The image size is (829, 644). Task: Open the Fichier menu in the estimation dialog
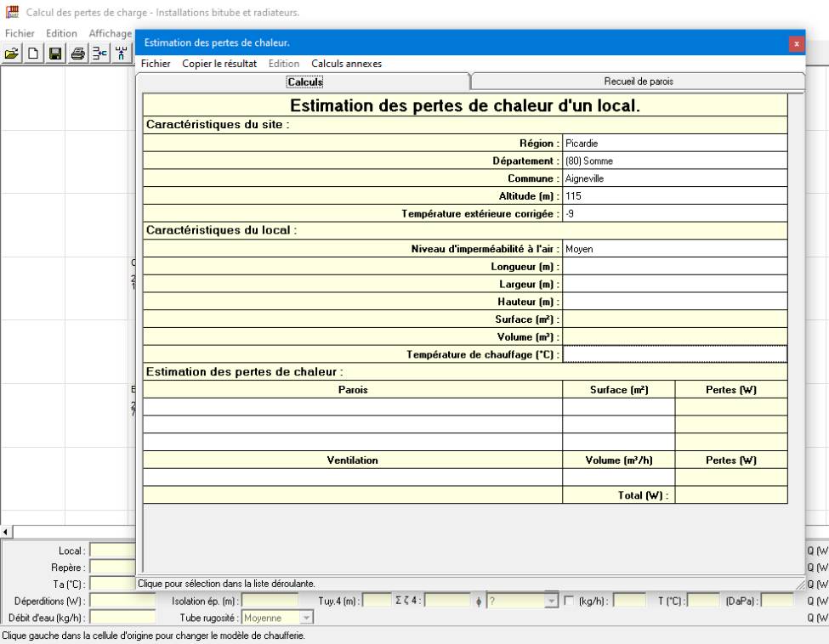point(156,63)
